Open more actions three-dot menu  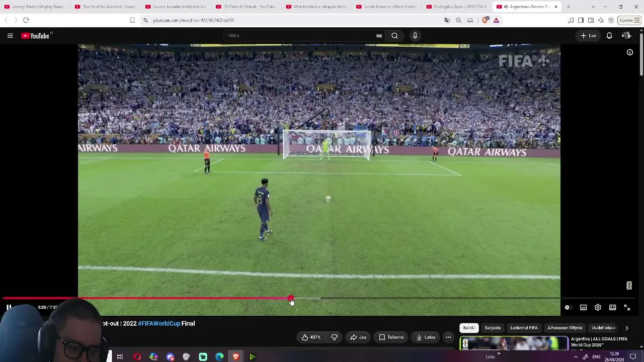click(x=448, y=337)
